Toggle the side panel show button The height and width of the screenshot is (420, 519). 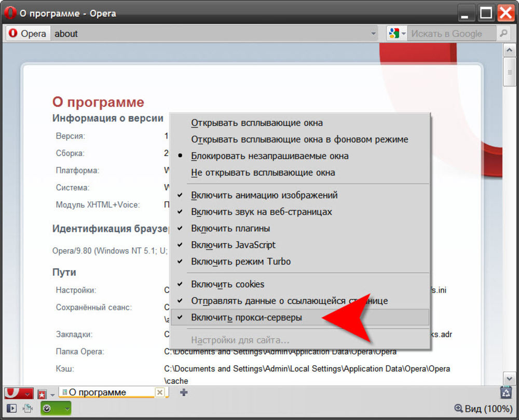tap(11, 409)
